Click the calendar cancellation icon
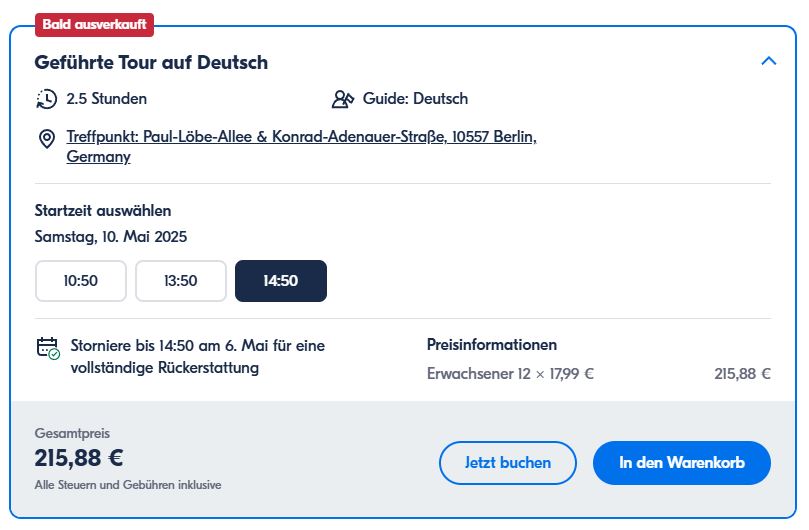 (x=47, y=347)
